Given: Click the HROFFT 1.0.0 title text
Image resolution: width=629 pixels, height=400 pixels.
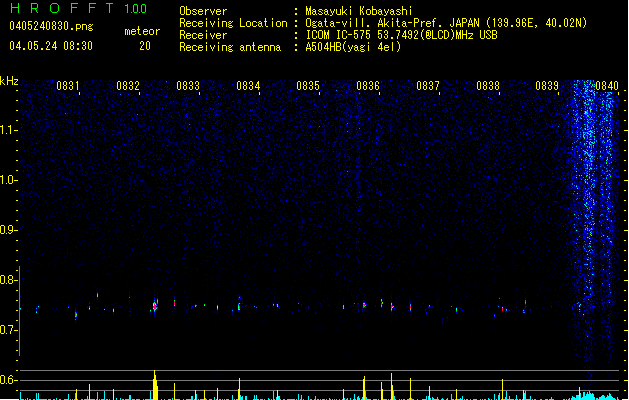Looking at the screenshot, I should click(x=79, y=8).
